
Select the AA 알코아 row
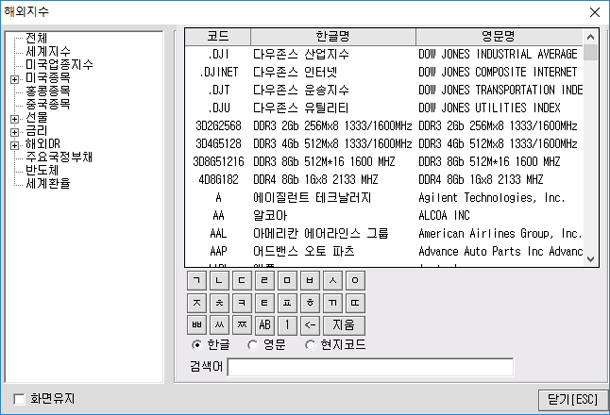pyautogui.click(x=384, y=215)
